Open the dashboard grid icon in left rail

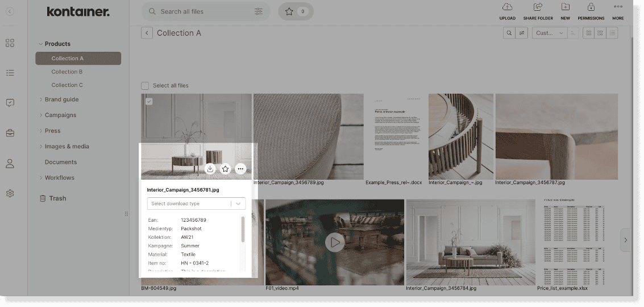coord(10,43)
